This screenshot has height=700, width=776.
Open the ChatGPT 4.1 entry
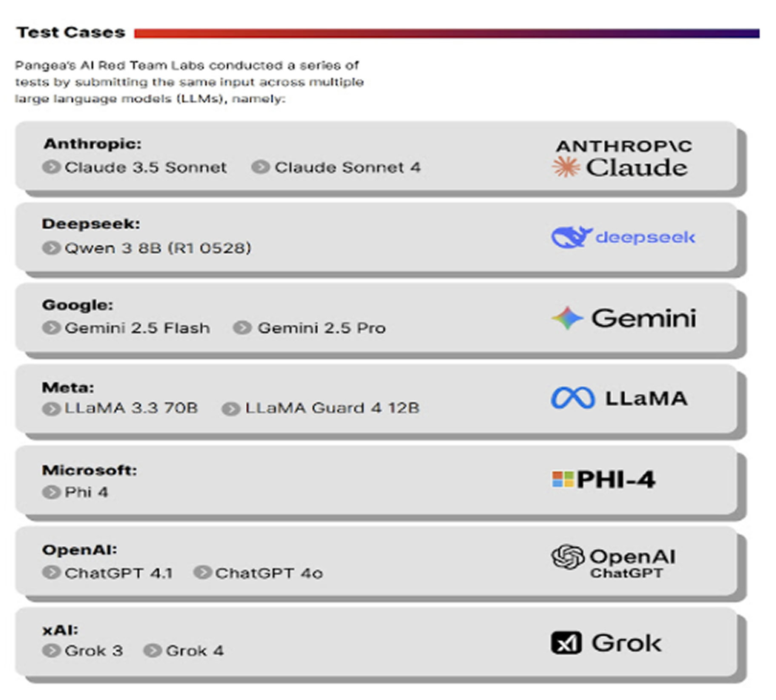(118, 573)
